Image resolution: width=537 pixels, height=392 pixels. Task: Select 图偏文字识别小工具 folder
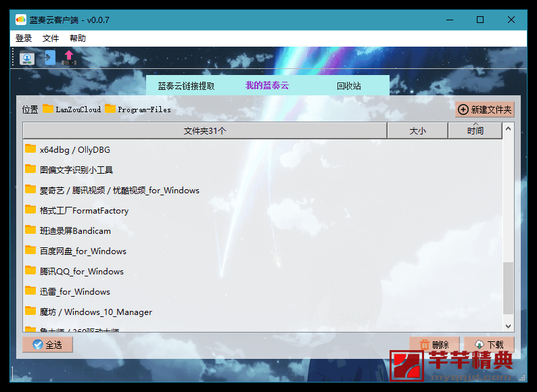262,170
